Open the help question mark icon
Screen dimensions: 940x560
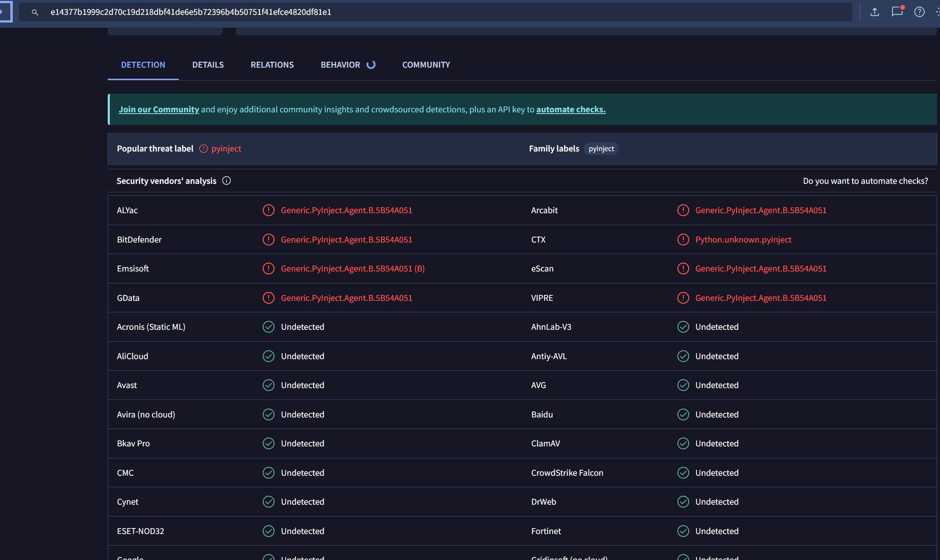919,12
